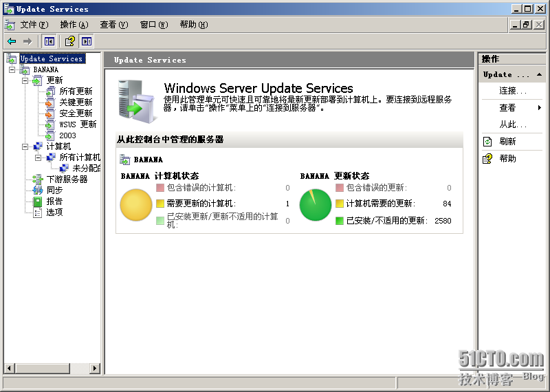Click the 计算机 node icon

tap(38, 146)
